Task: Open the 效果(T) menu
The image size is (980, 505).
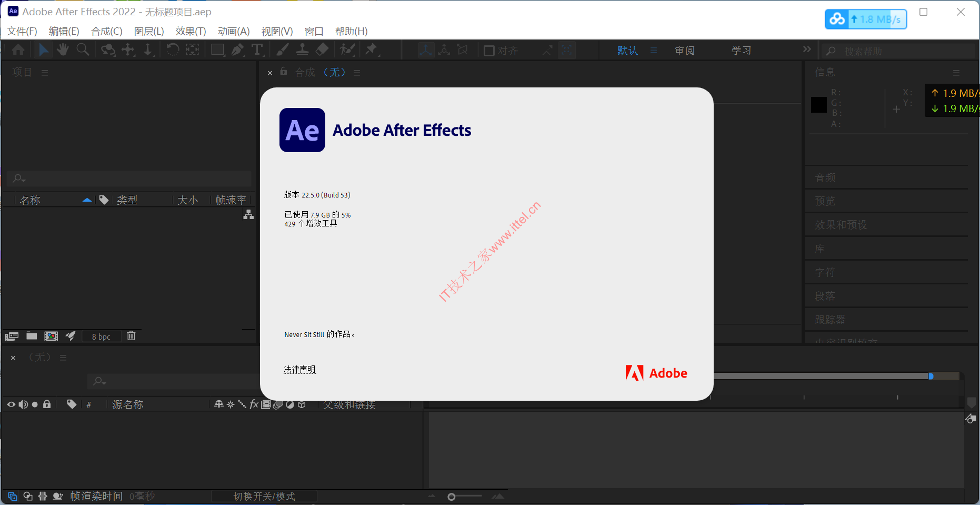Action: point(191,31)
